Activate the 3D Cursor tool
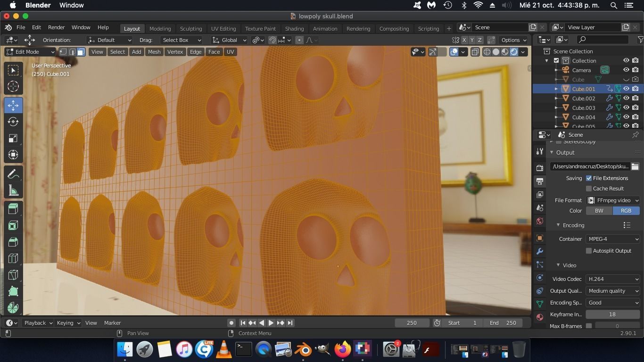 [x=13, y=87]
